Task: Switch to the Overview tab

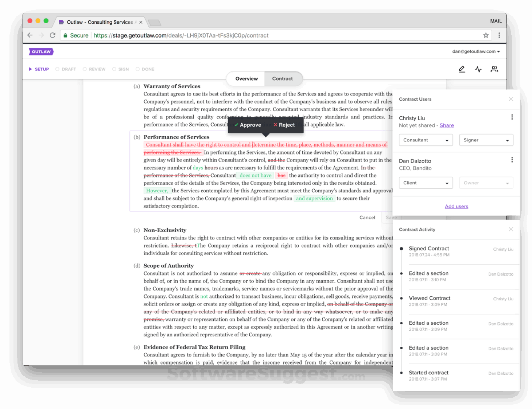Action: (246, 79)
